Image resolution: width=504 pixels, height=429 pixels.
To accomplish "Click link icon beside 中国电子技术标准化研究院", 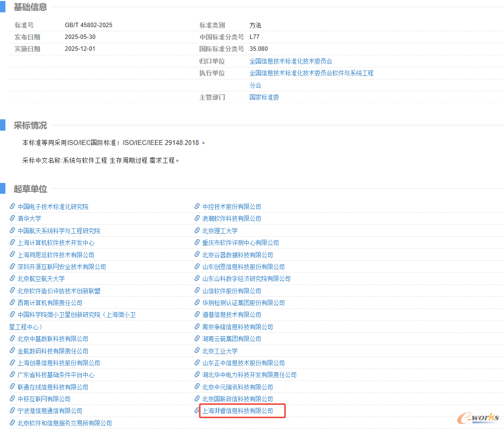I will [x=12, y=206].
